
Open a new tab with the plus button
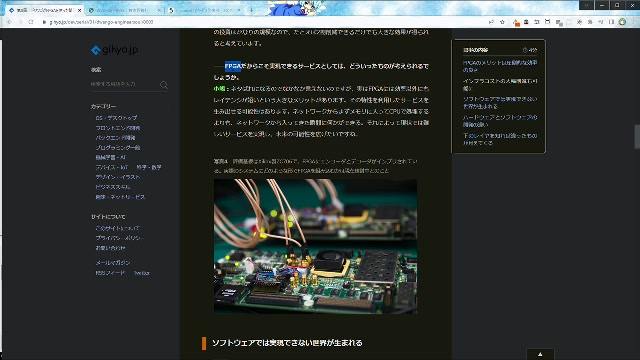click(x=251, y=10)
